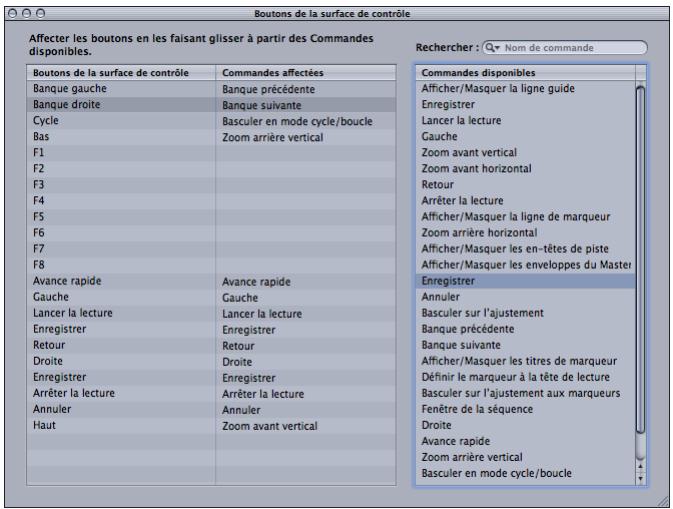Screen dimensions: 673x509
Task: Click Banque précédente in Commandes affectées
Action: click(x=269, y=89)
